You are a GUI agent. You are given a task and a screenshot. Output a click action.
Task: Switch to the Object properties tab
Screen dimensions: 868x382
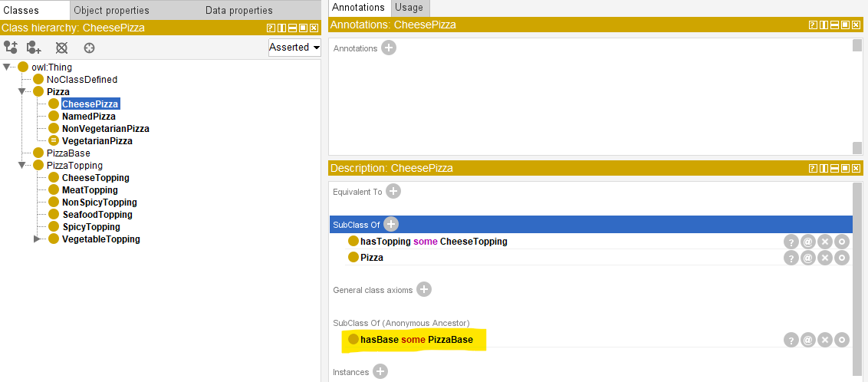click(x=111, y=10)
